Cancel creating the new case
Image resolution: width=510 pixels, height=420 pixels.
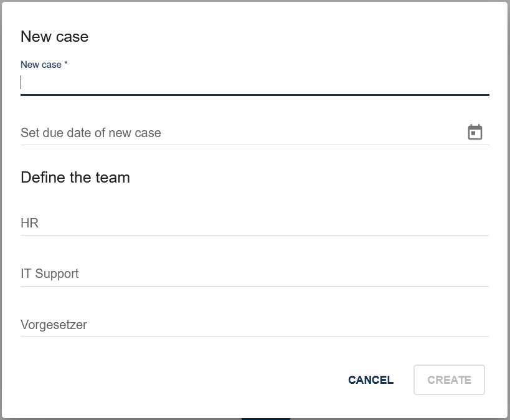[371, 379]
